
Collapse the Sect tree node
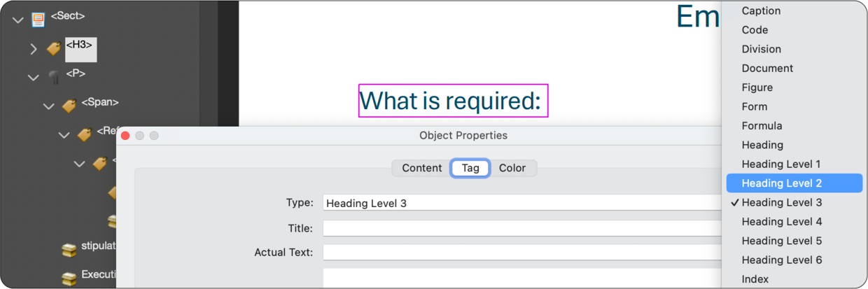coord(17,20)
